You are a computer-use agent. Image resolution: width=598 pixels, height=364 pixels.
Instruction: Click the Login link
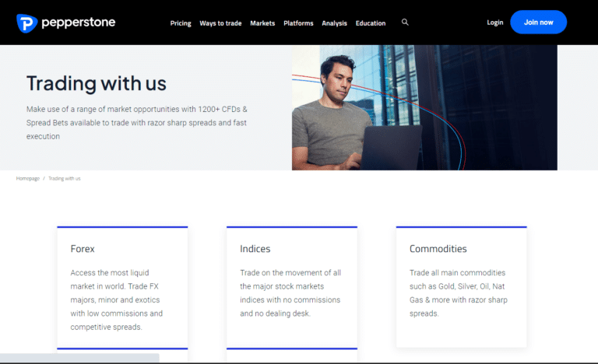494,23
